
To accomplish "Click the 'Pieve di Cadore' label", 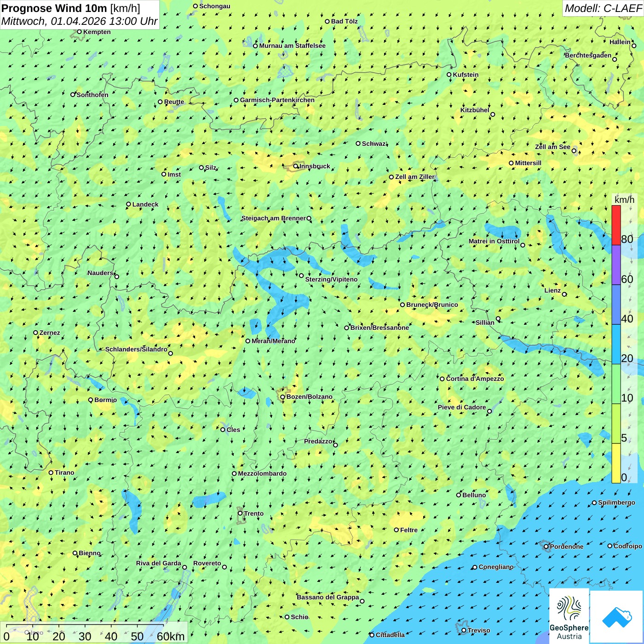I will (462, 407).
